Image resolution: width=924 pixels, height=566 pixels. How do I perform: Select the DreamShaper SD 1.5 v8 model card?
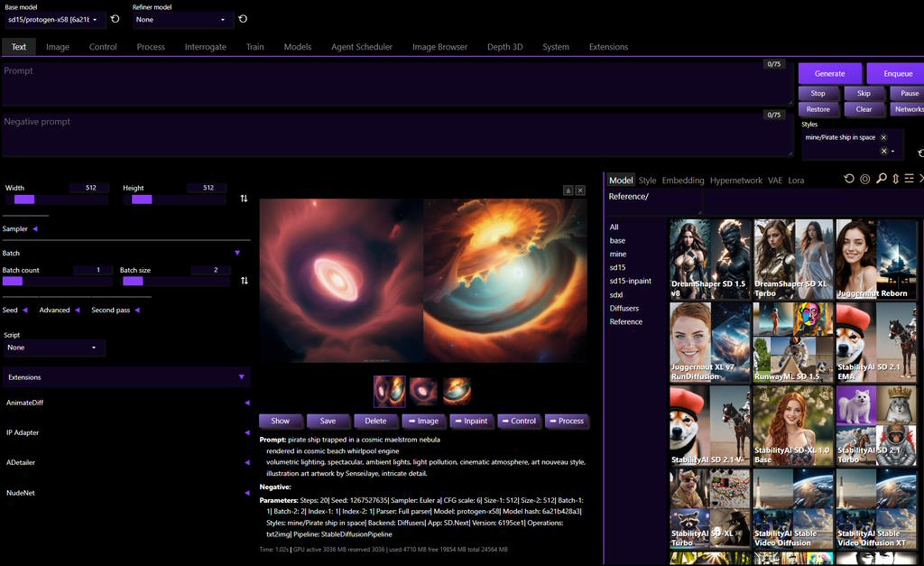(710, 259)
